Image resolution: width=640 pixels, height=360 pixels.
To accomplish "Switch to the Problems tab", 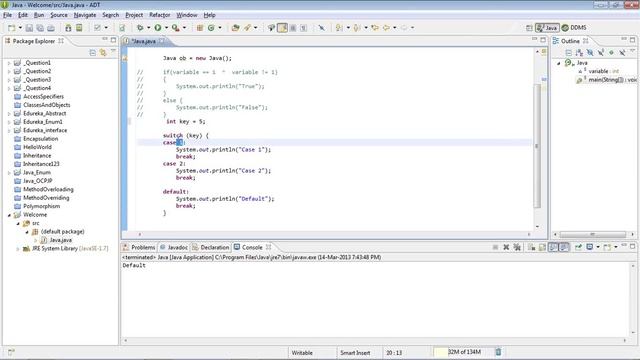I will click(139, 247).
